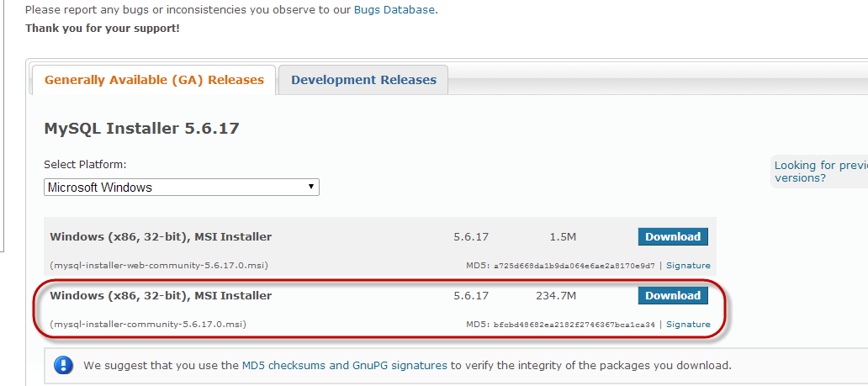
Task: Switch to the Development Releases tab
Action: pyautogui.click(x=363, y=81)
